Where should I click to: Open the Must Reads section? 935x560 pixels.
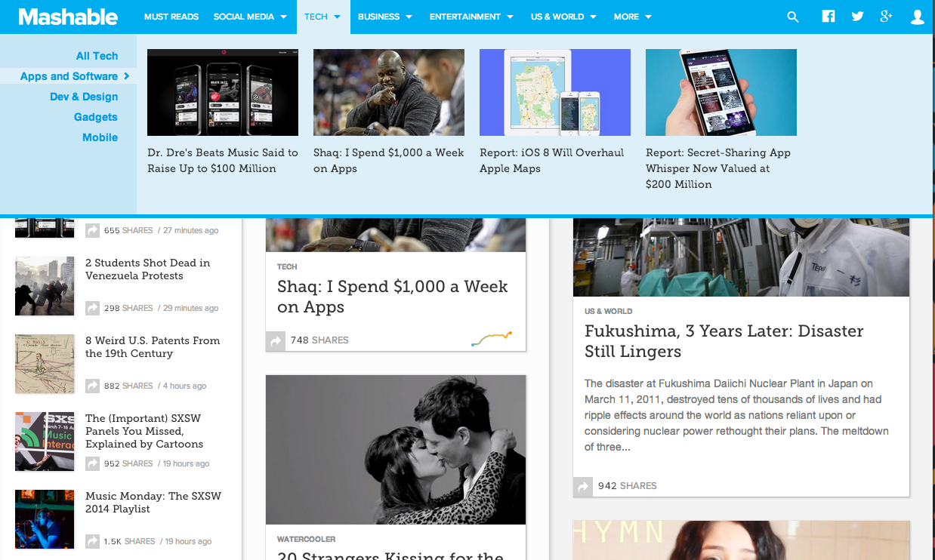(171, 17)
